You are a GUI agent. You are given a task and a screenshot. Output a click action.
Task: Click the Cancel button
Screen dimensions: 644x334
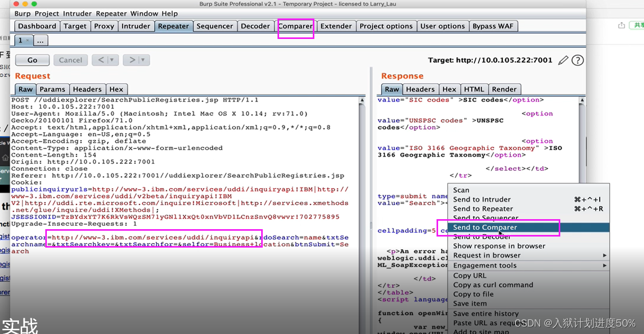(71, 60)
